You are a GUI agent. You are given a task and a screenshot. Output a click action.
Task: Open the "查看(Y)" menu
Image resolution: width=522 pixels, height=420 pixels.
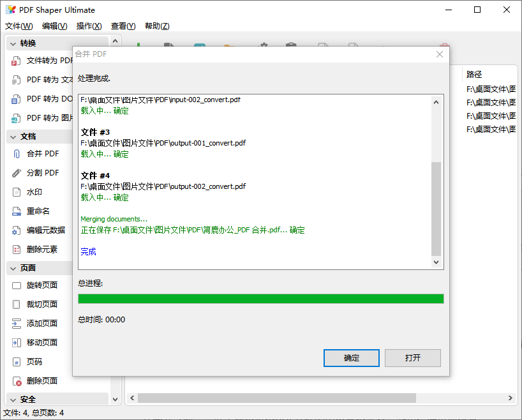click(123, 26)
